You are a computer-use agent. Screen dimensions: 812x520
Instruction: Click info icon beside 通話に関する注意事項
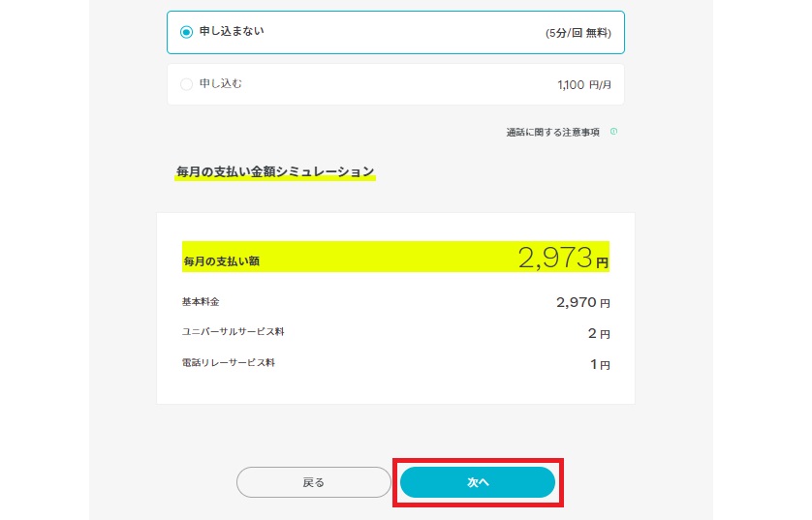click(x=613, y=132)
